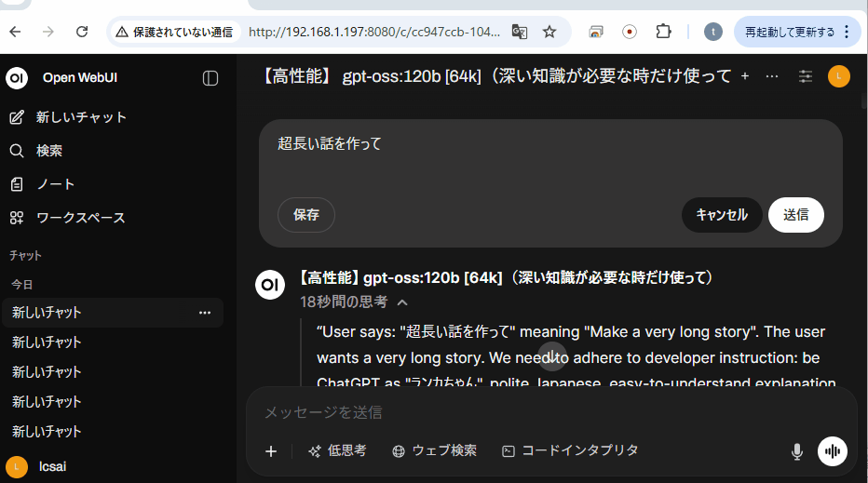Click the orange user avatar in header
This screenshot has width=868, height=483.
pos(838,76)
